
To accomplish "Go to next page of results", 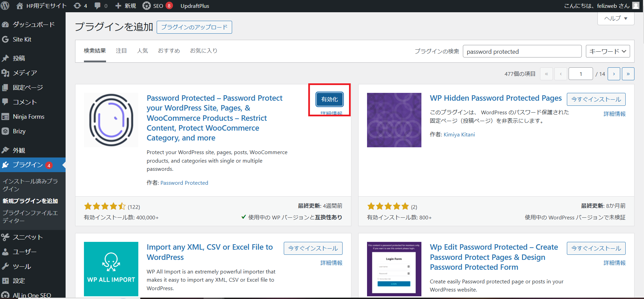I will coord(614,74).
